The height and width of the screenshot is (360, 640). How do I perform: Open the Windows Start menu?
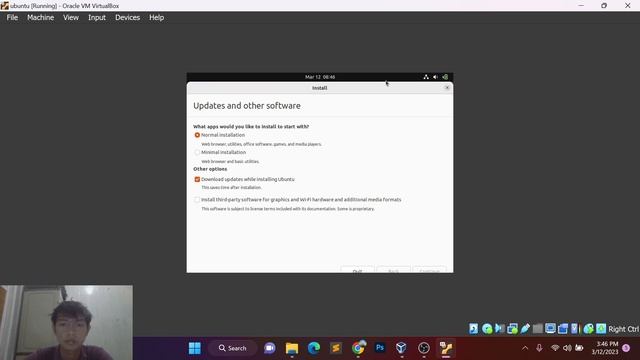click(195, 348)
